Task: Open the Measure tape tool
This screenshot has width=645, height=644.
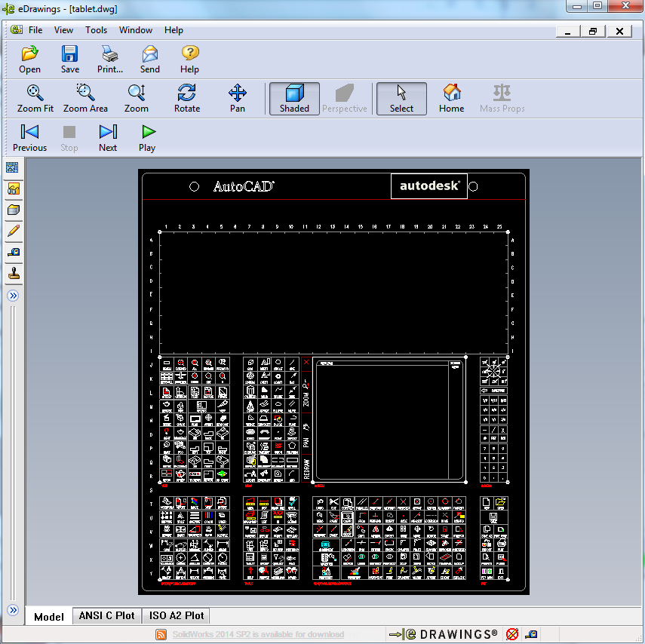Action: pos(13,253)
